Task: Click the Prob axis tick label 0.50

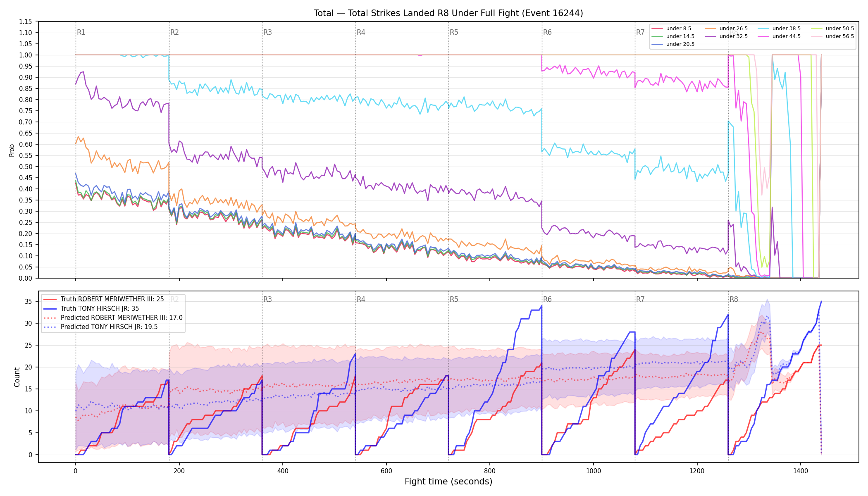Action: (x=26, y=167)
